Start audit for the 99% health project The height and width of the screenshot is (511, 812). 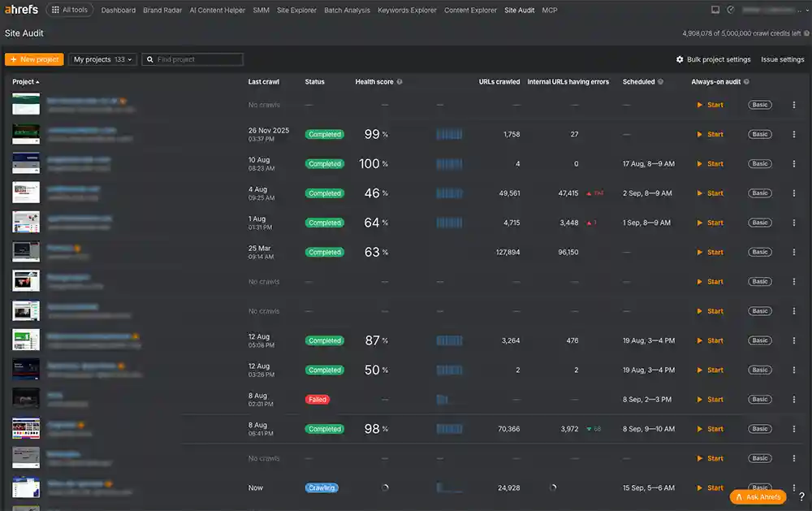[x=710, y=134]
